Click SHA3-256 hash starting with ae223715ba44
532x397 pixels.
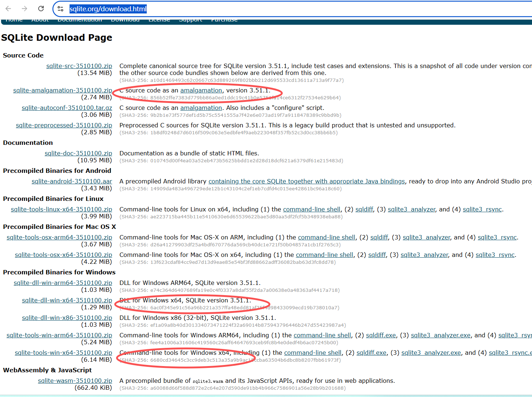[x=231, y=217]
